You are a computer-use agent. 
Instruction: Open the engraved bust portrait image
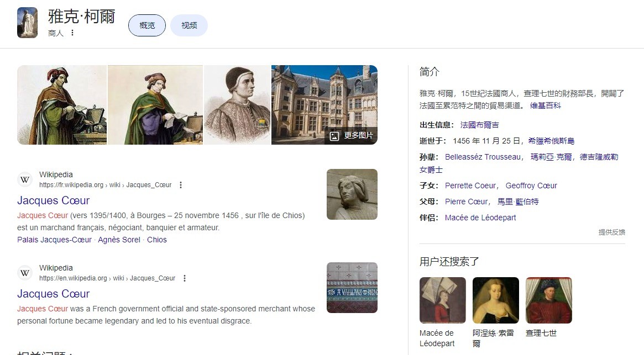(x=237, y=105)
